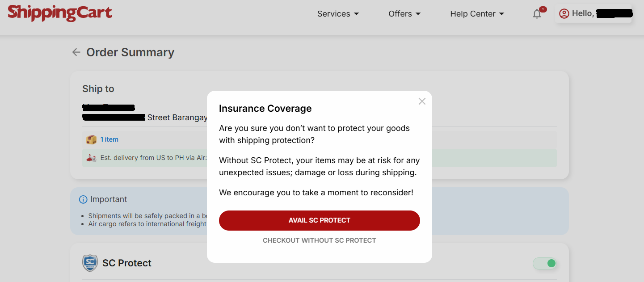
Task: Choose Checkout Without SC Protect
Action: click(319, 240)
